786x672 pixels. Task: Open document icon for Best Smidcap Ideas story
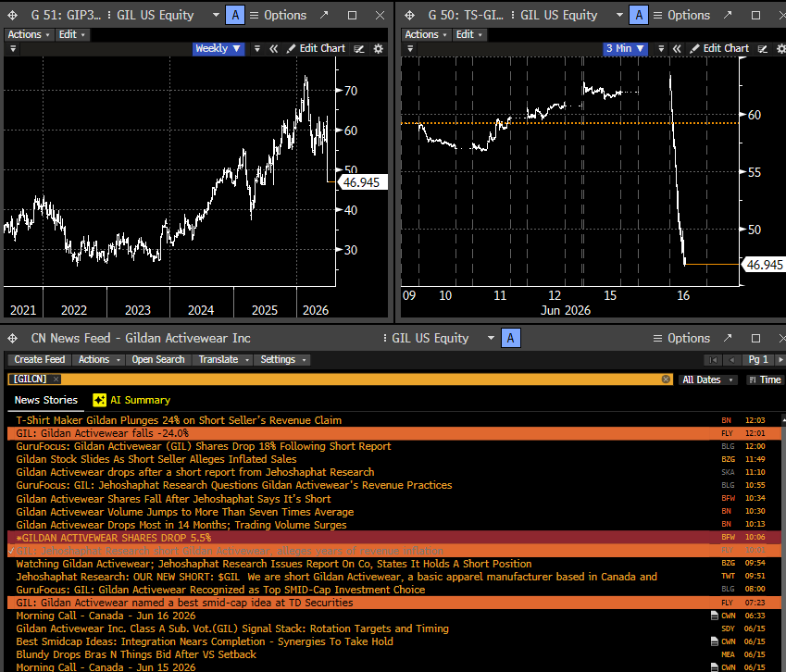715,641
